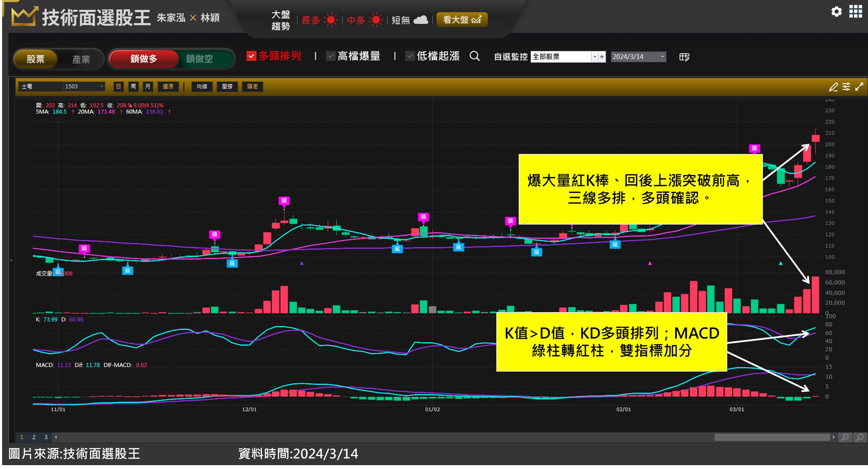The width and height of the screenshot is (868, 469).
Task: Enable the 低檔起漲 checkbox
Action: click(x=410, y=56)
